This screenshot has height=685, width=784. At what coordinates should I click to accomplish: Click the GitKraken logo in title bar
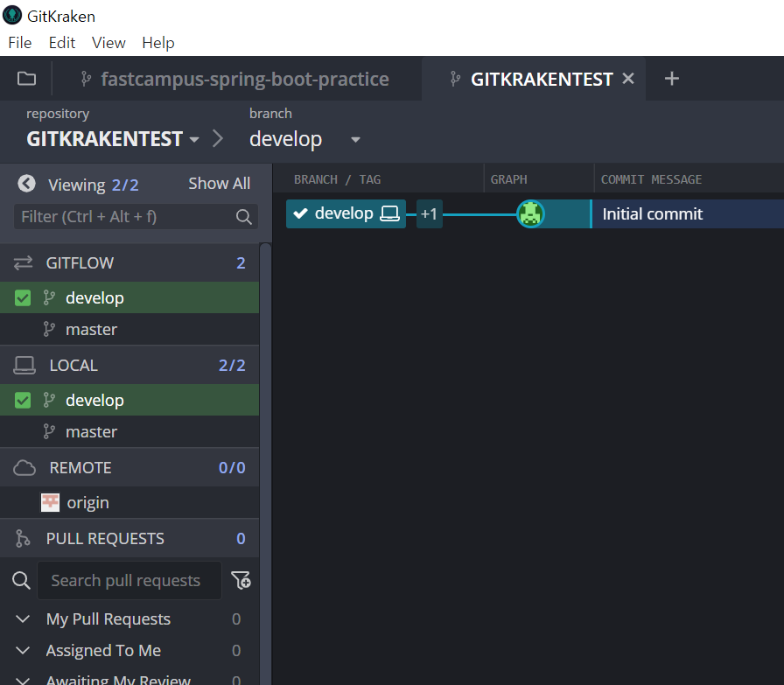coord(12,15)
